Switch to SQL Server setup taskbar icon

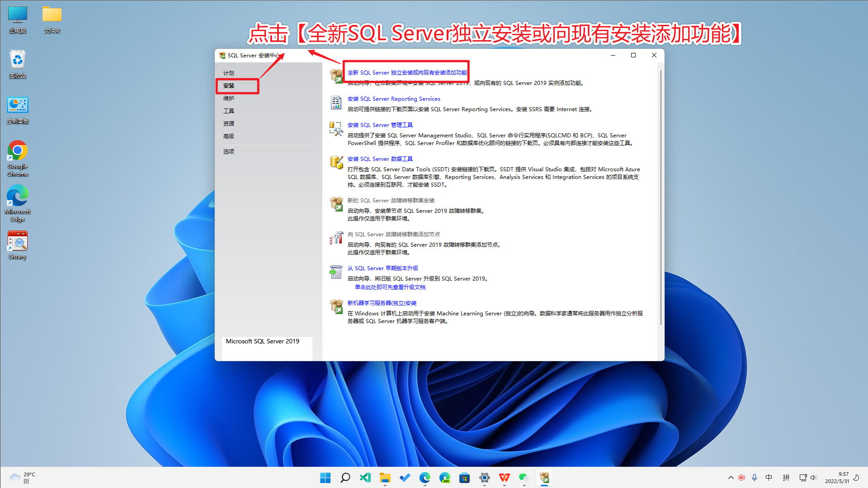pyautogui.click(x=544, y=478)
